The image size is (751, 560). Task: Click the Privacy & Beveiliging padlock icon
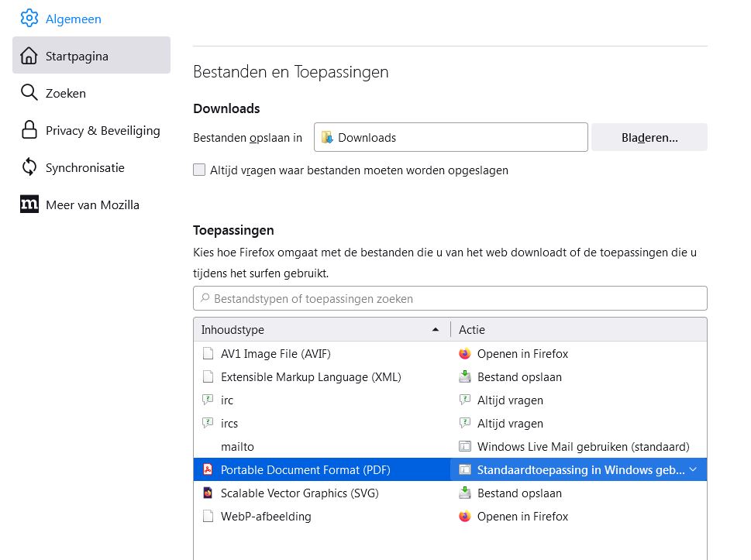tap(29, 130)
